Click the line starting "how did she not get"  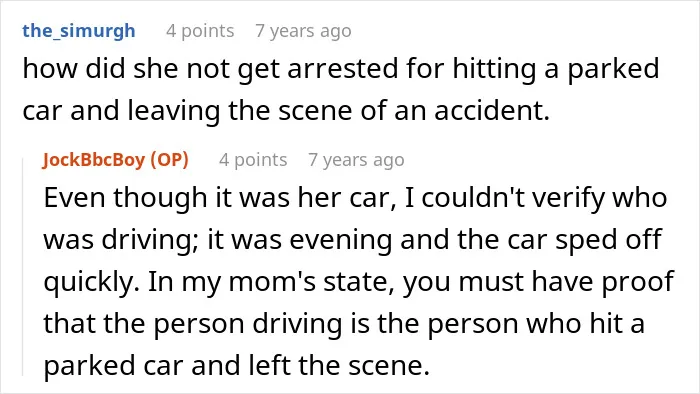(341, 69)
